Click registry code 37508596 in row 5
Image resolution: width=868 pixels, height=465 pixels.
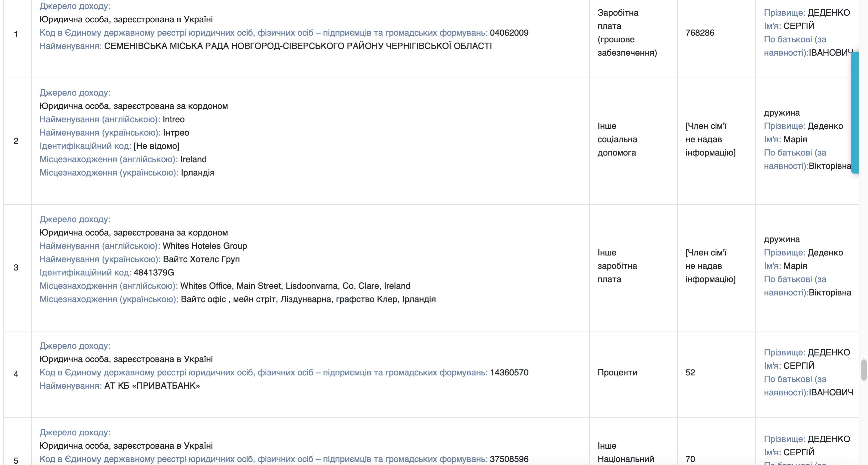tap(509, 459)
